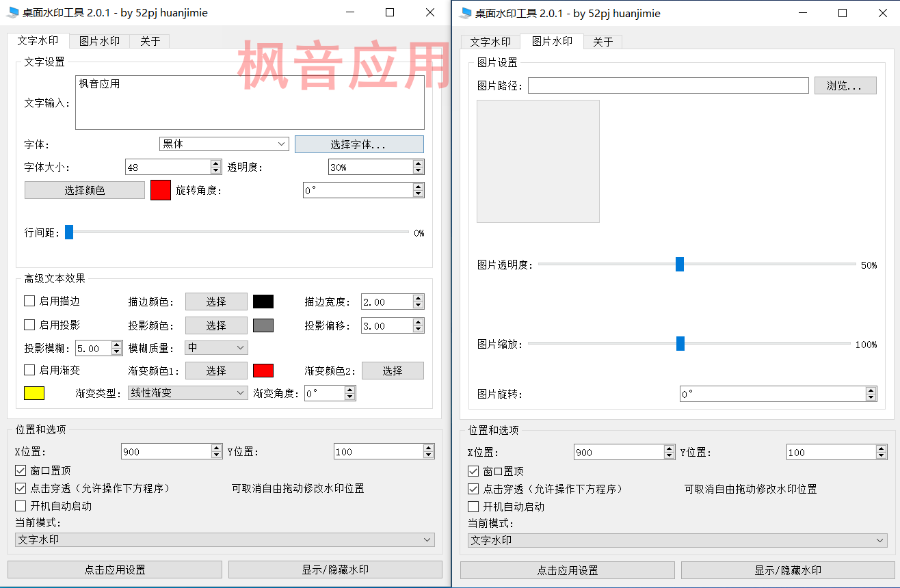Viewport: 900px width, 588px height.
Task: Click 选择 button for 投影颜色
Action: 216,325
